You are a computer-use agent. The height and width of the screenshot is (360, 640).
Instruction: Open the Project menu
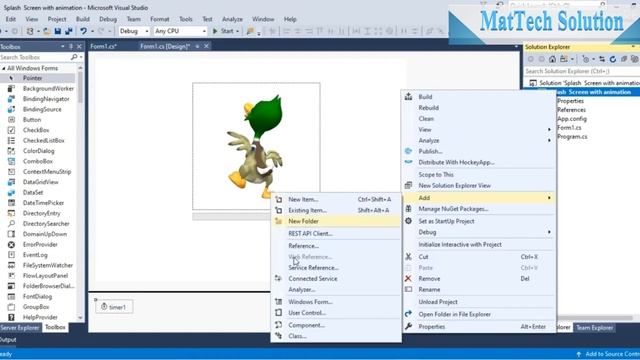[57, 19]
